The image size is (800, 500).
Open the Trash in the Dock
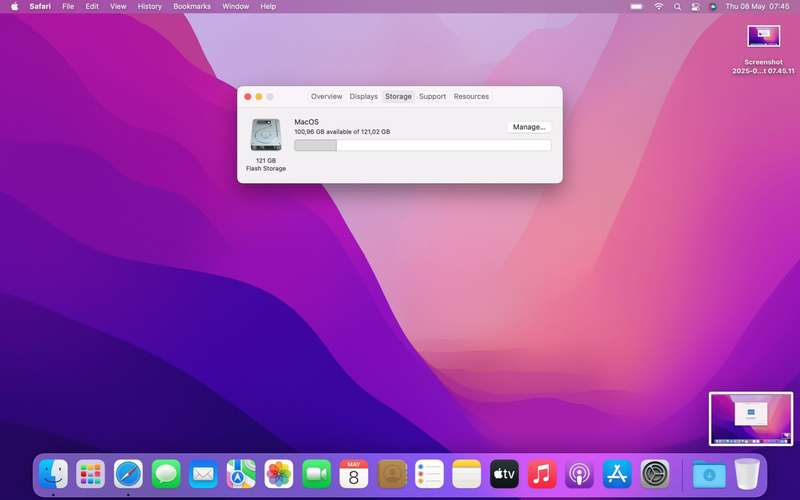coord(747,474)
